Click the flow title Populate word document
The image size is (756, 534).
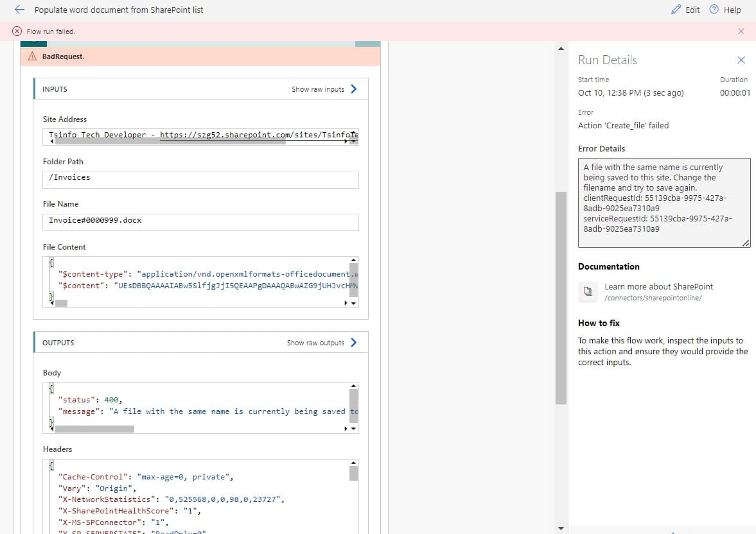point(119,10)
